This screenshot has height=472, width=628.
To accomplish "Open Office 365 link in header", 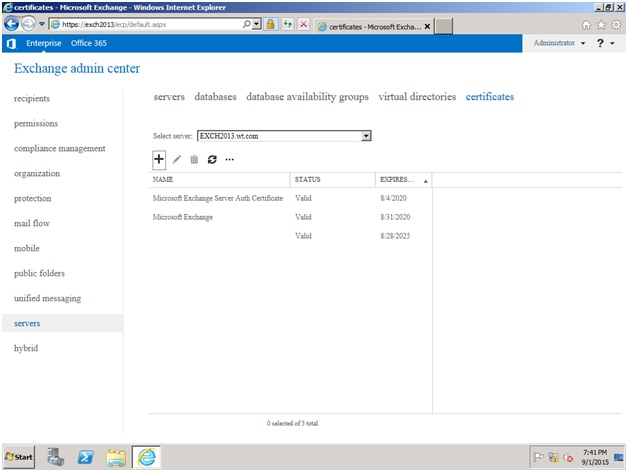I will [x=89, y=43].
